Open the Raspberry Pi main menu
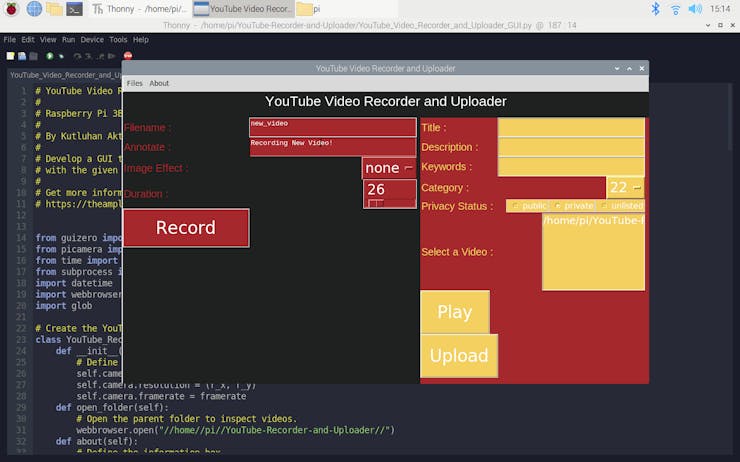 [x=11, y=9]
